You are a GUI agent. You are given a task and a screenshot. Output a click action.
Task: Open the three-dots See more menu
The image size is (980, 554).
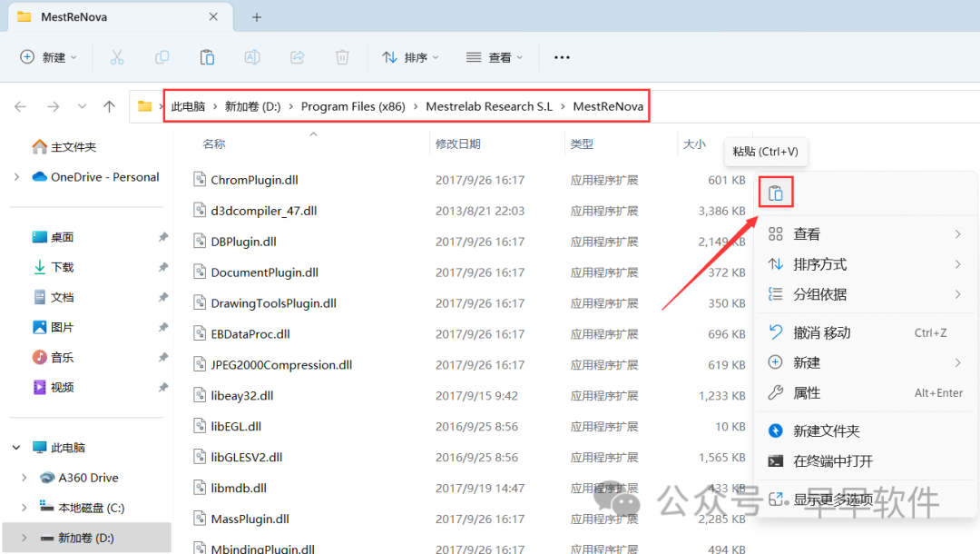(x=562, y=57)
